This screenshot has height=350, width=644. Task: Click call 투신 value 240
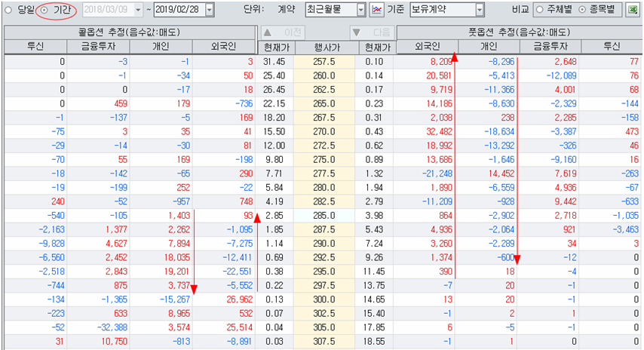[58, 201]
